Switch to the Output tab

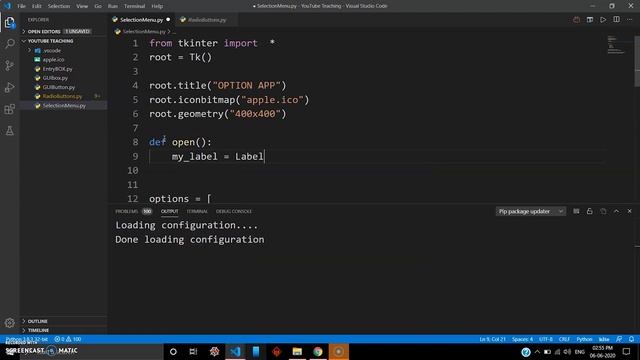[169, 211]
